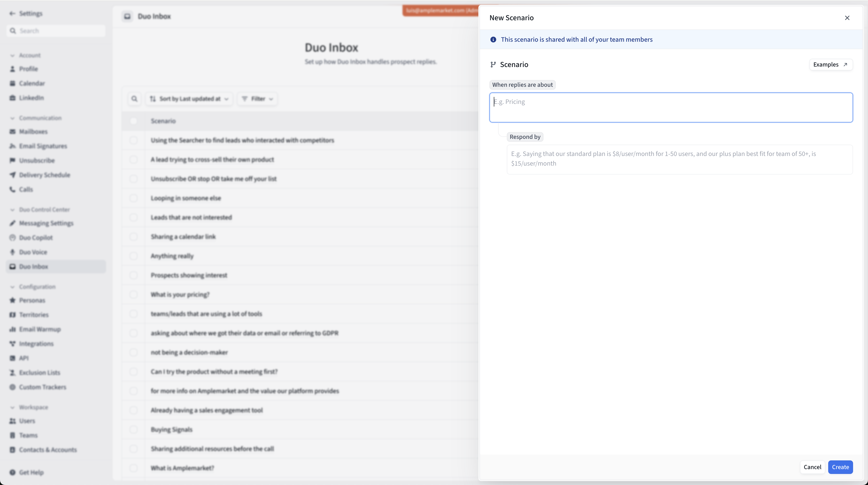Select the header checkbox for all scenarios

133,121
